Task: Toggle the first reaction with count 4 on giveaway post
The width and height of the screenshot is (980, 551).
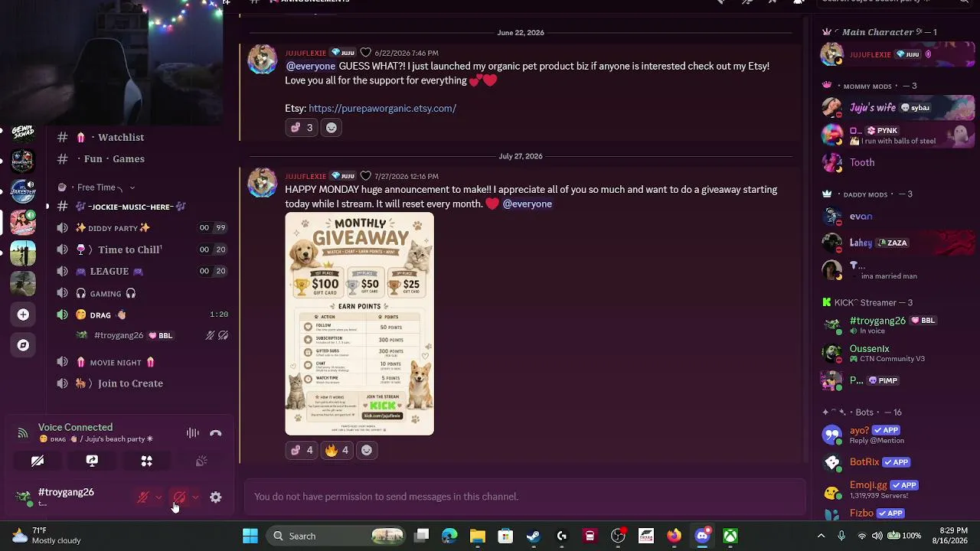Action: point(302,451)
